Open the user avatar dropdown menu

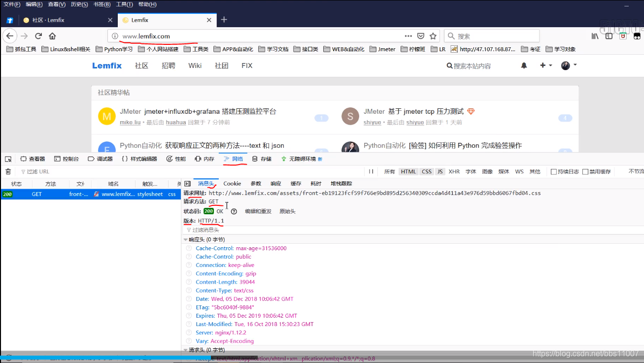569,65
